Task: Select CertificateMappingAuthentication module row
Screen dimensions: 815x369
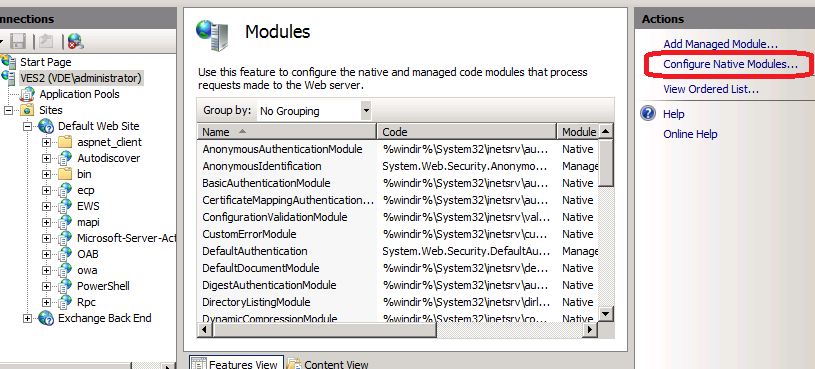Action: pos(398,200)
